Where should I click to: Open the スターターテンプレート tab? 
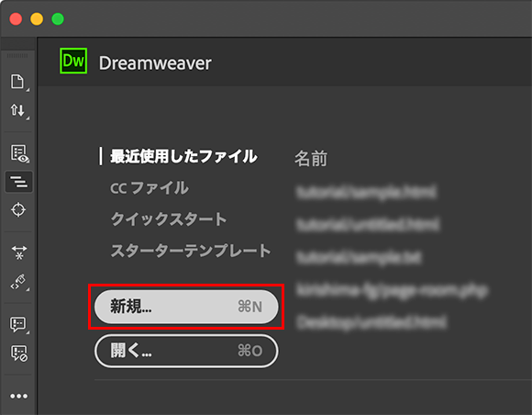[x=191, y=251]
